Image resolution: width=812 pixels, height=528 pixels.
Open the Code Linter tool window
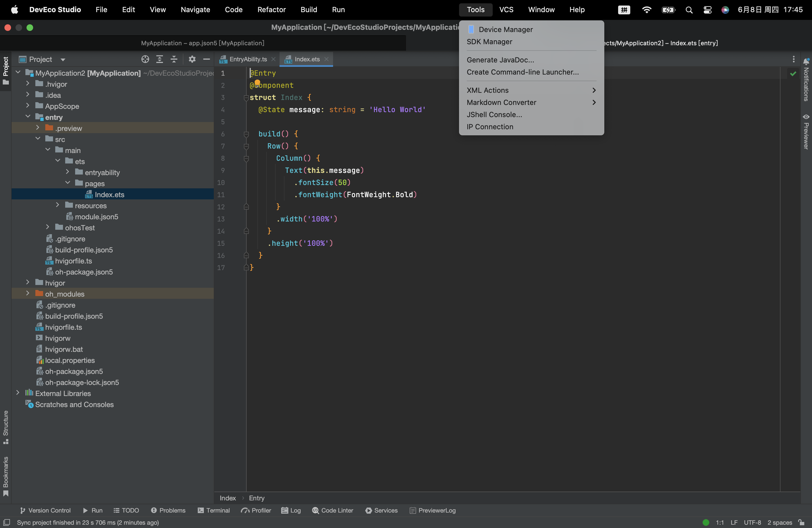[333, 510]
